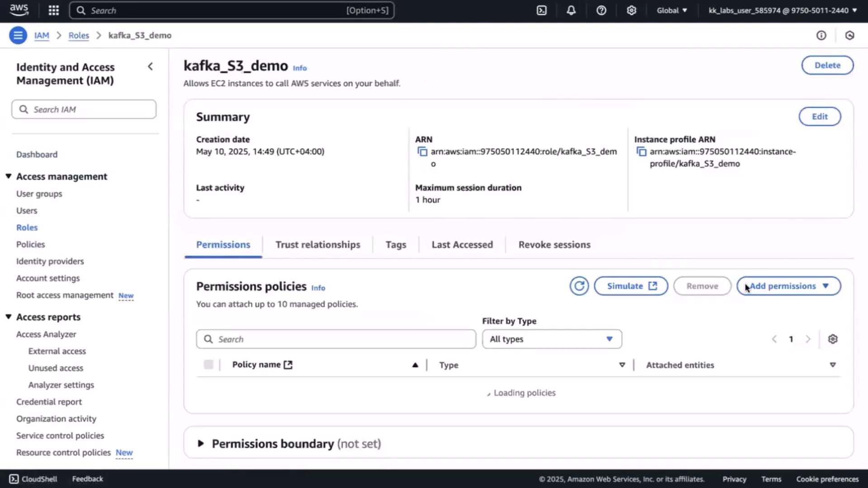This screenshot has height=488, width=868.
Task: Focus the policies search field
Action: click(x=336, y=339)
